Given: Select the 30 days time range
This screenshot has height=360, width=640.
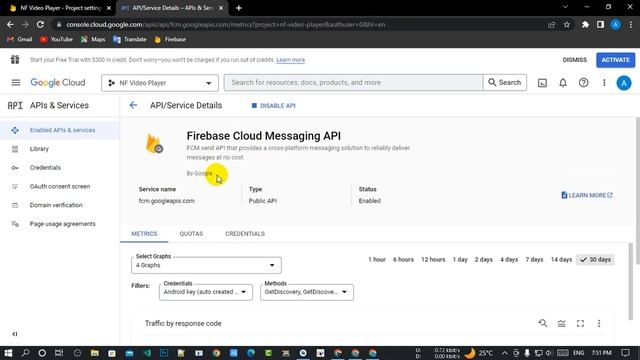Looking at the screenshot, I should [x=596, y=260].
